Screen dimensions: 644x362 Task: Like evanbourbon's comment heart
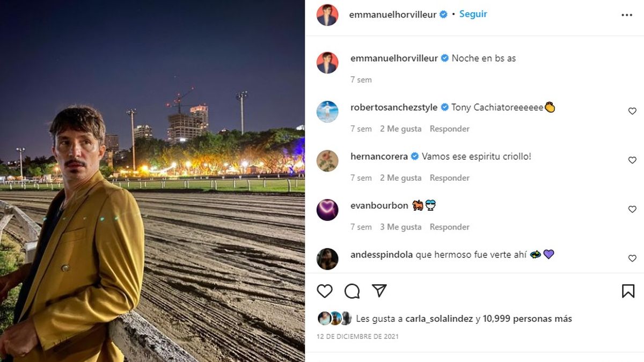click(632, 209)
